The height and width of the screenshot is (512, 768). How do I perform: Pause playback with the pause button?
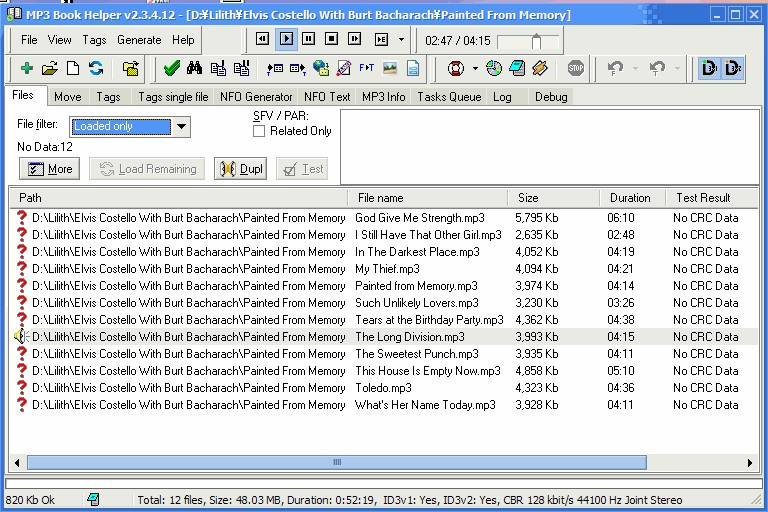309,39
